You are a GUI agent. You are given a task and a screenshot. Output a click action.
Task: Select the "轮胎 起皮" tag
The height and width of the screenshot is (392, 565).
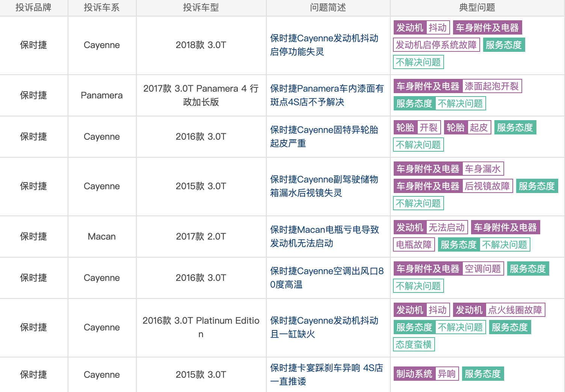pyautogui.click(x=467, y=128)
